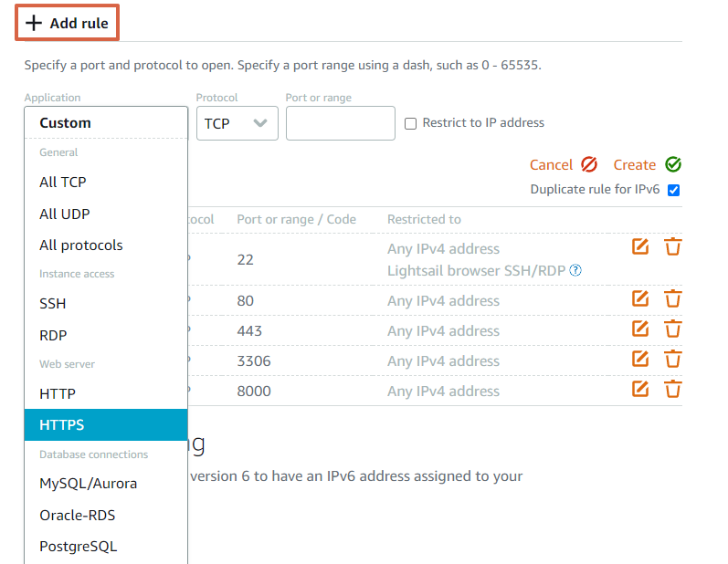Screen dimensions: 728x564
Task: Delete the port 3306 rule
Action: point(673,359)
